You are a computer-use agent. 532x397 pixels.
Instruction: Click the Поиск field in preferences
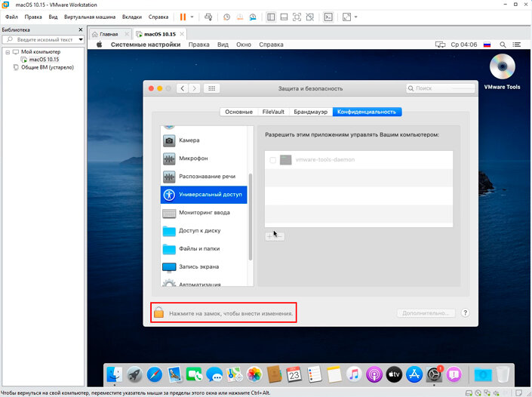pyautogui.click(x=440, y=88)
